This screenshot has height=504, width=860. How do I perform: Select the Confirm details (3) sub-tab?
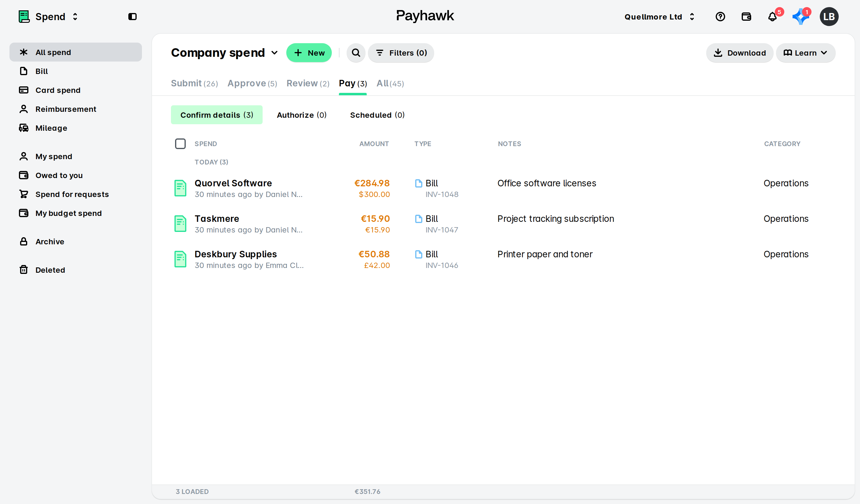click(217, 115)
